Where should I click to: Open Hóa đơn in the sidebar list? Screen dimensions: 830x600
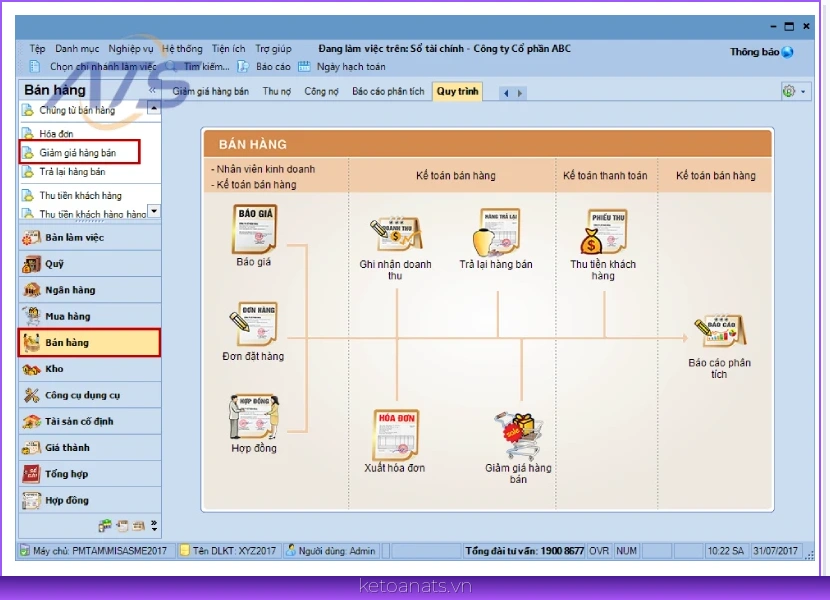(56, 133)
